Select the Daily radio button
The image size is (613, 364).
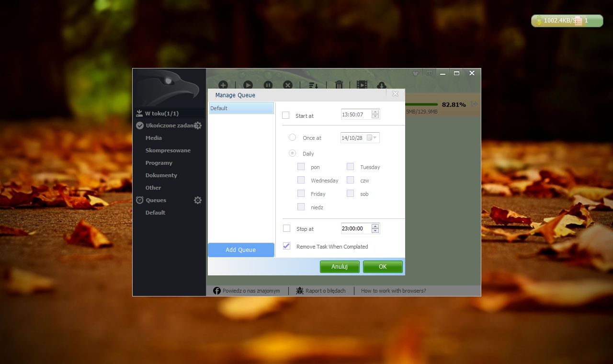pos(292,153)
